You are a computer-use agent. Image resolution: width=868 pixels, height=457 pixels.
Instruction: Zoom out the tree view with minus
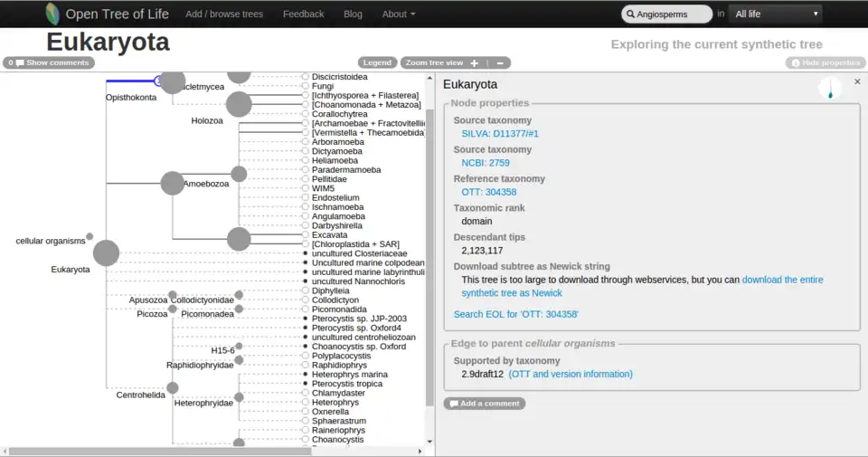coord(497,62)
